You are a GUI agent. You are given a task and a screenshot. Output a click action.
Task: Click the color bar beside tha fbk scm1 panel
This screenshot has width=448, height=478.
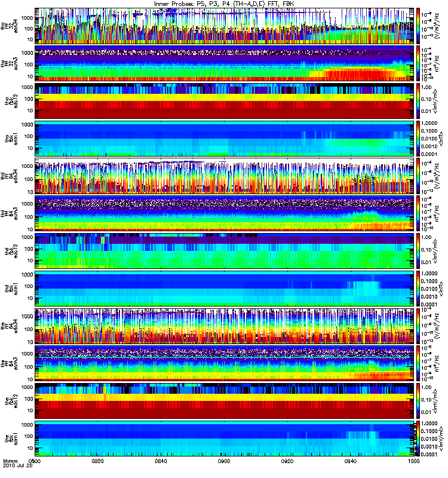(418, 139)
